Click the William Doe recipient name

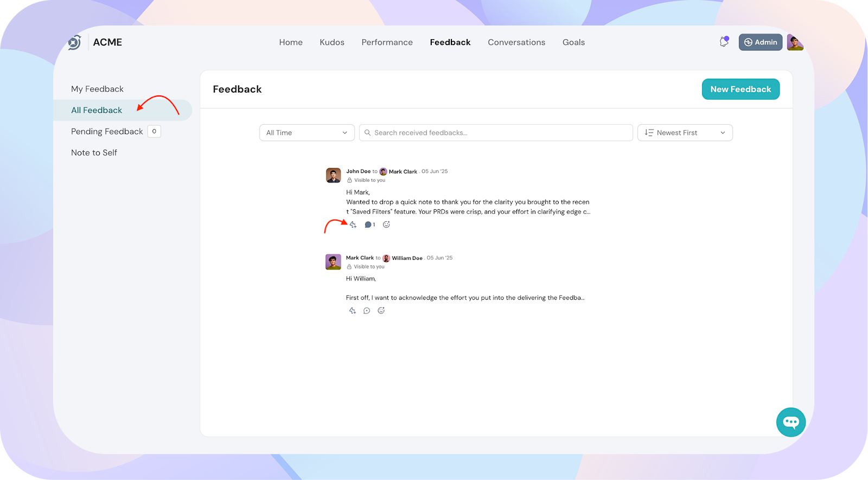click(407, 258)
